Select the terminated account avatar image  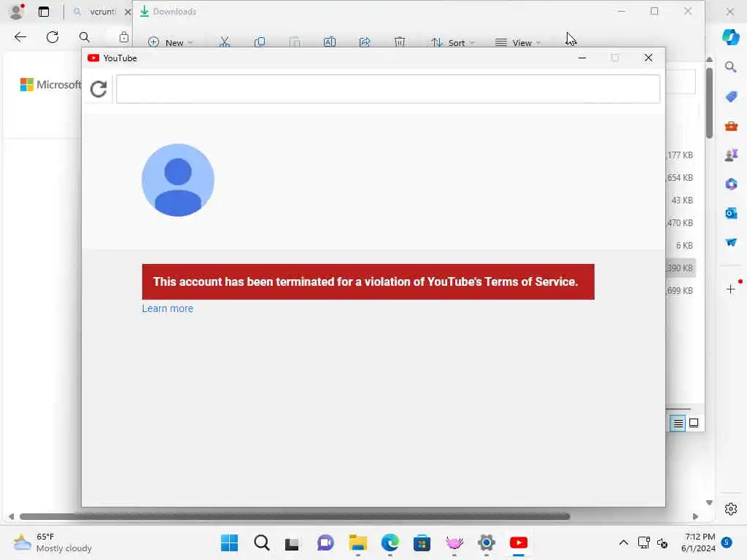[178, 180]
